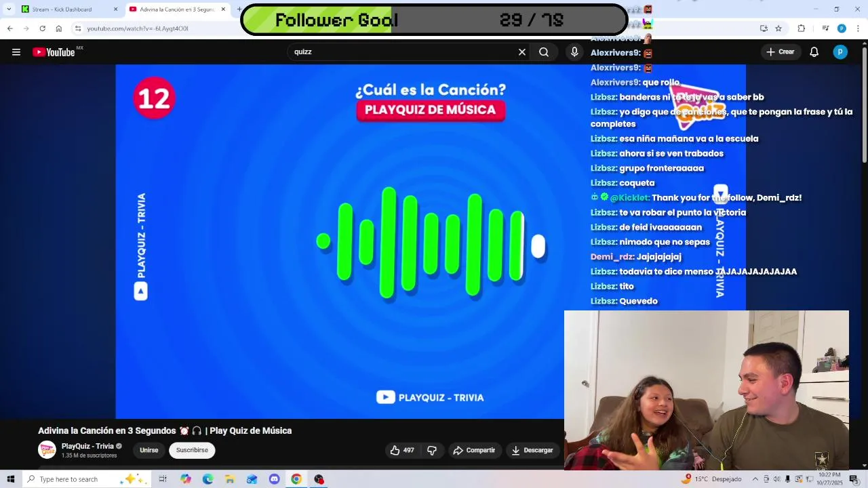Go forward in Chrome history
This screenshot has width=868, height=488.
pos(26,28)
